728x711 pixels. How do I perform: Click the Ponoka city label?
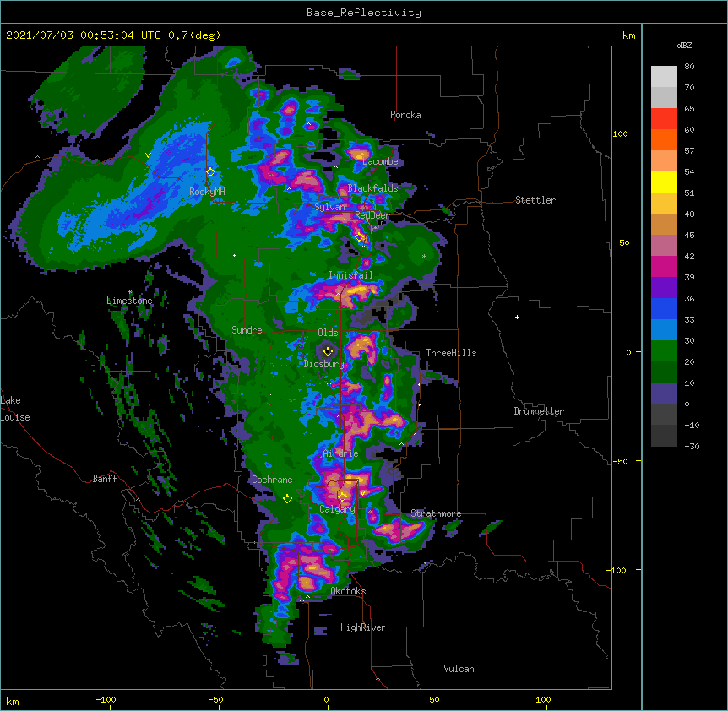[x=405, y=115]
